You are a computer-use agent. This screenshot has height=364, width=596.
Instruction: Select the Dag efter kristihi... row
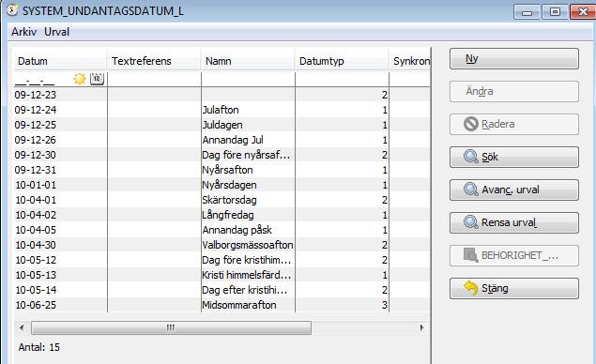[222, 290]
